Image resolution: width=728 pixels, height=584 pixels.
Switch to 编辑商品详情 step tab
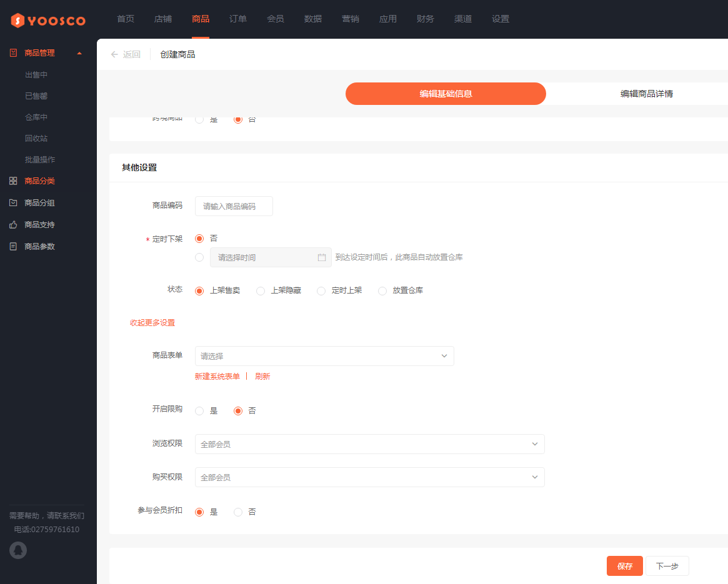[x=646, y=94]
